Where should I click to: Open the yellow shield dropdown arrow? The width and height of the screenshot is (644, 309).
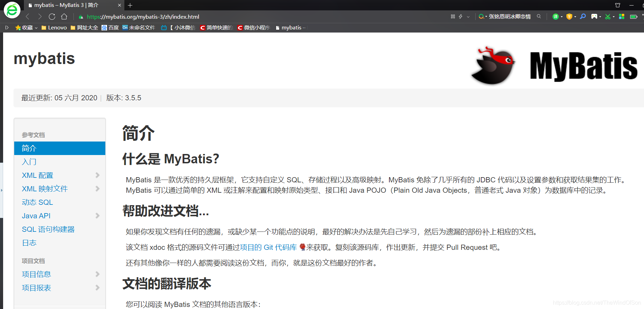575,17
